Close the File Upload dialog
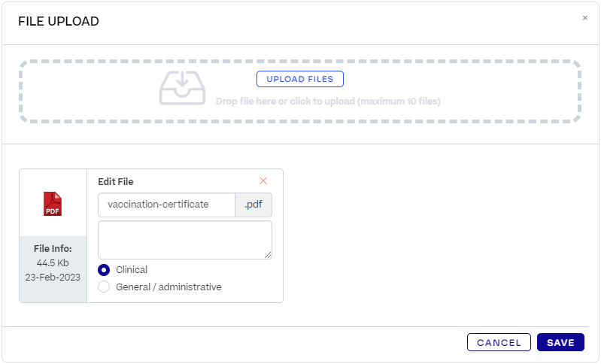 pyautogui.click(x=584, y=18)
